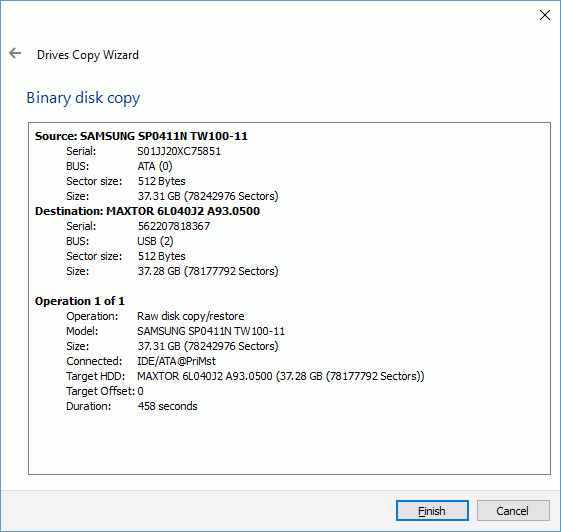
Task: Click the operation Size 37.31 GB value
Action: (208, 346)
